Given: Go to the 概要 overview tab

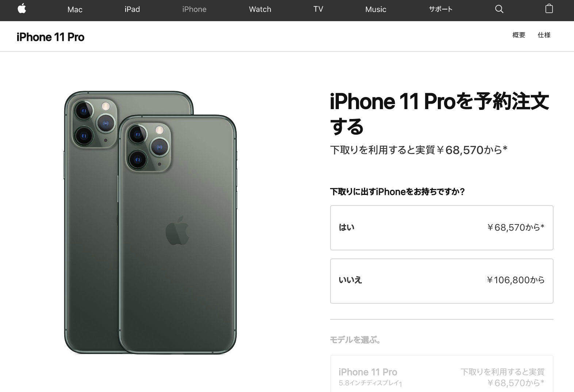Looking at the screenshot, I should click(x=518, y=35).
